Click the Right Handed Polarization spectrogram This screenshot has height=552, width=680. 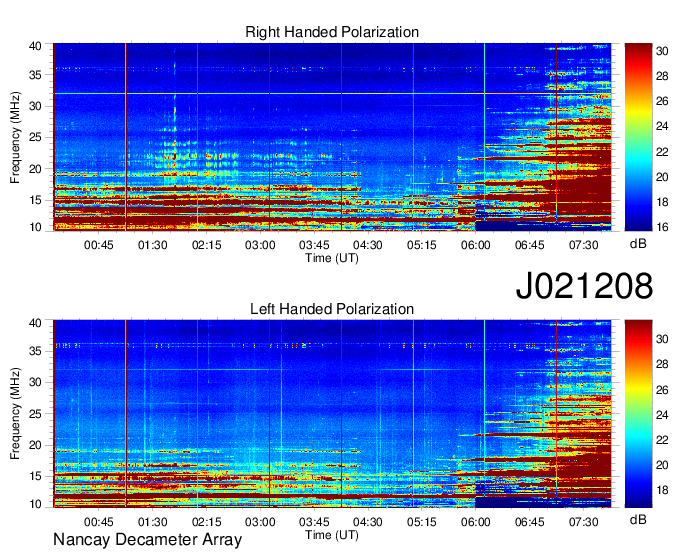332,137
